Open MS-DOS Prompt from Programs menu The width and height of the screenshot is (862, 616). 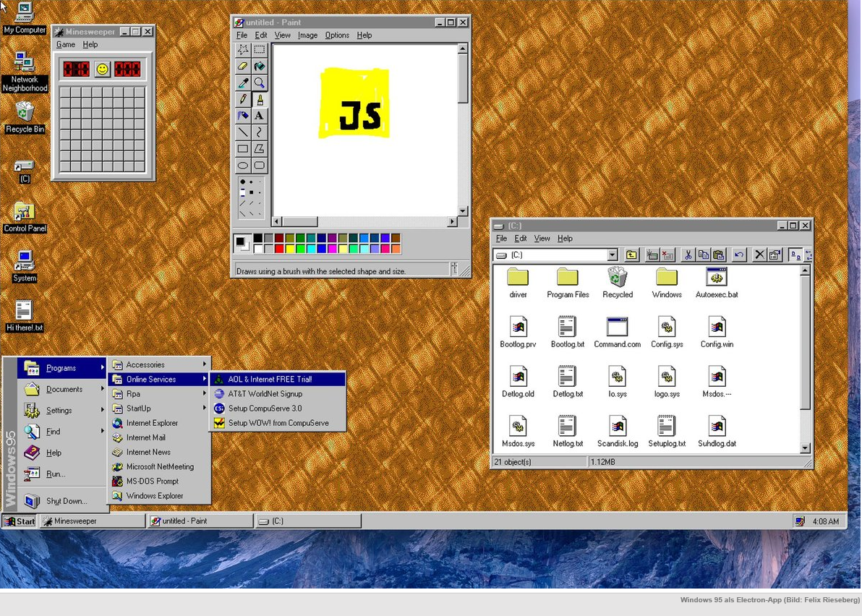click(159, 481)
